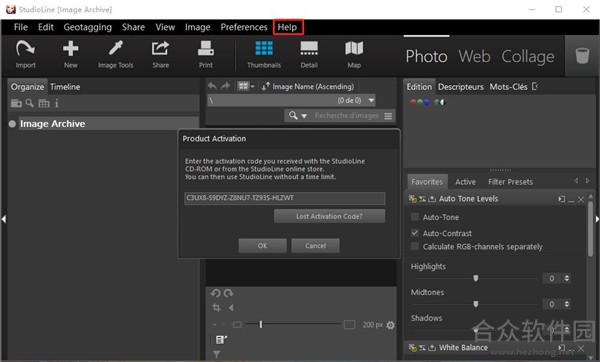Switch to the Mots-Clés tab
The width and height of the screenshot is (600, 362).
[508, 87]
